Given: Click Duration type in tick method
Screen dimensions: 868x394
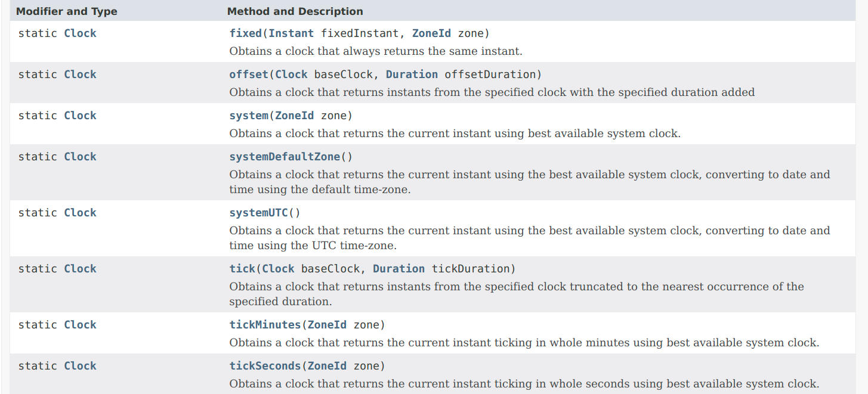Looking at the screenshot, I should (399, 269).
